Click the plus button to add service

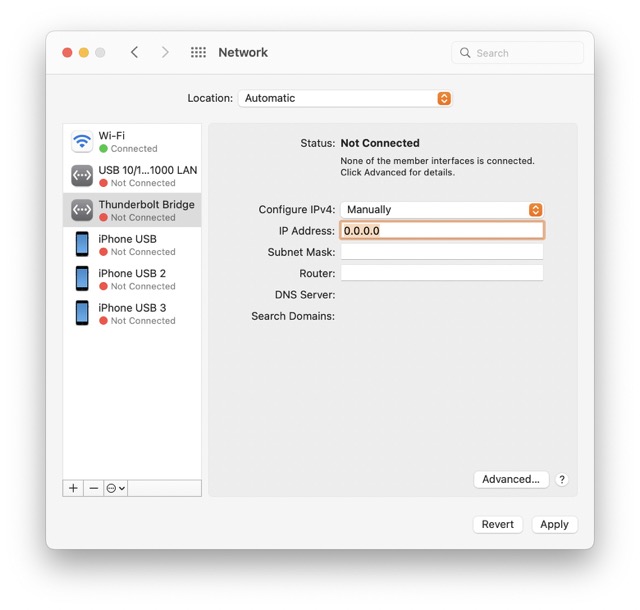[x=73, y=488]
